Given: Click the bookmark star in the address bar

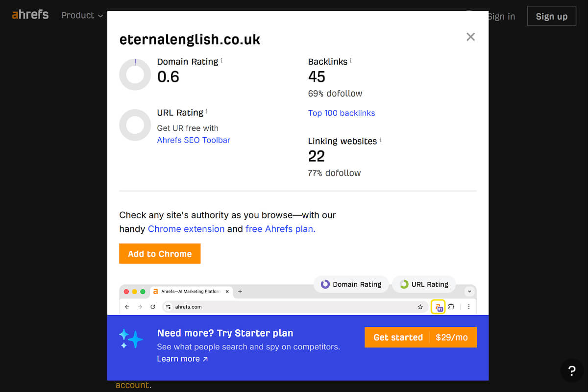Looking at the screenshot, I should [420, 306].
